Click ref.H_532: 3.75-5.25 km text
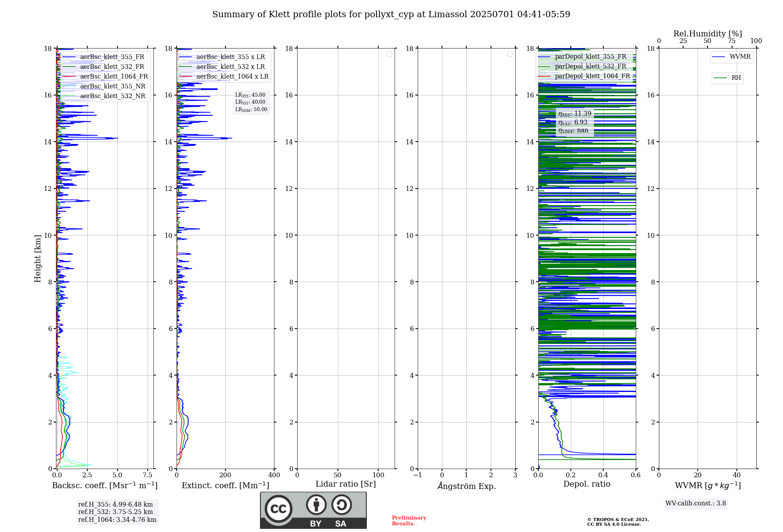The width and height of the screenshot is (783, 532). 115,512
